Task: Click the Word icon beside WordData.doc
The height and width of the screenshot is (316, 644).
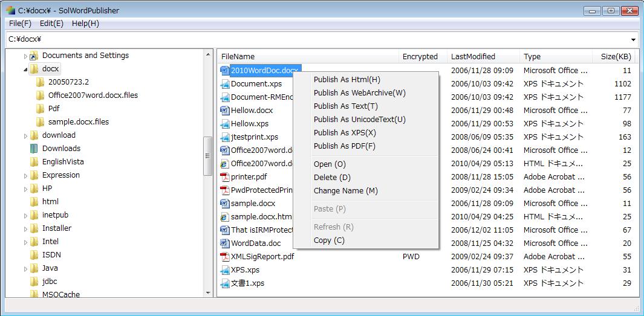Action: 225,243
